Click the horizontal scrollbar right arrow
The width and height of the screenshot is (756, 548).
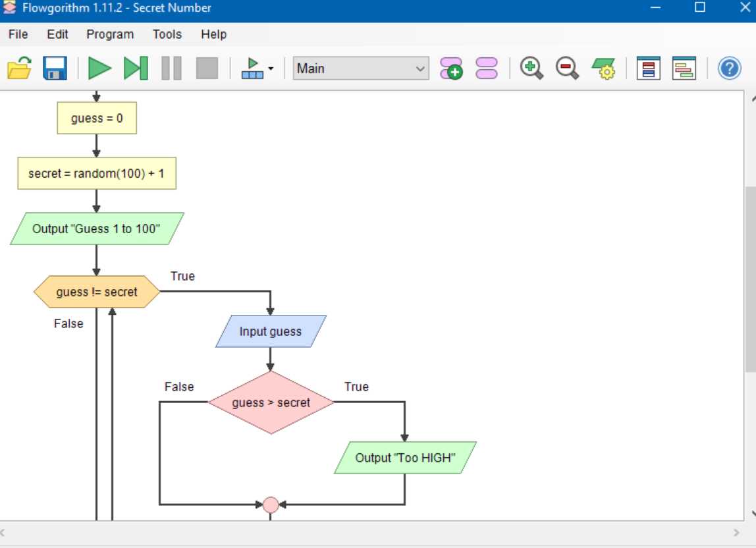pos(736,533)
